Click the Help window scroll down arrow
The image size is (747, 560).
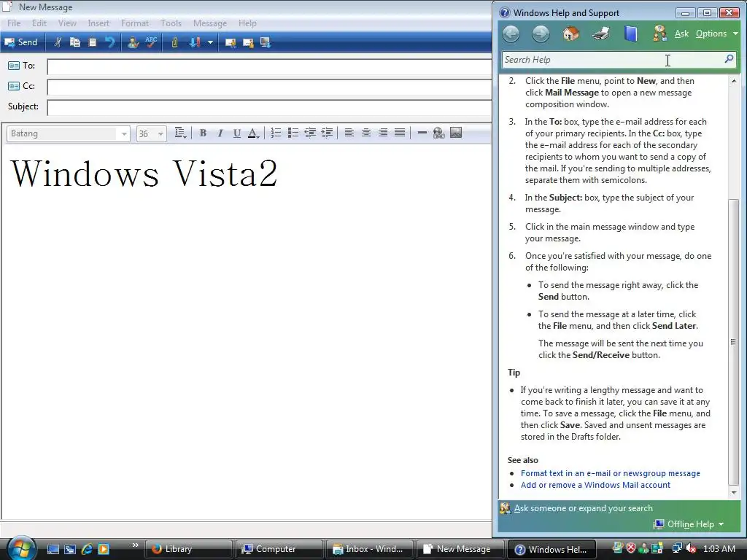click(x=734, y=493)
